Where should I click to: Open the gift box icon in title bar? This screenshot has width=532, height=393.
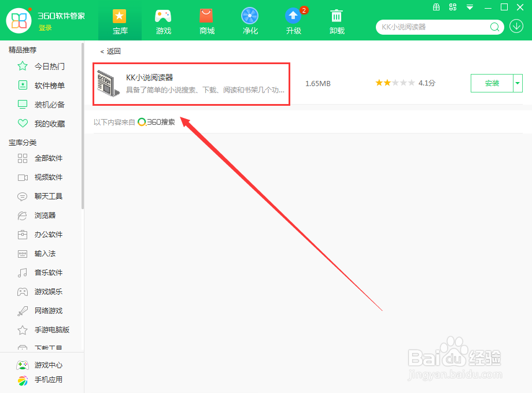coord(437,7)
